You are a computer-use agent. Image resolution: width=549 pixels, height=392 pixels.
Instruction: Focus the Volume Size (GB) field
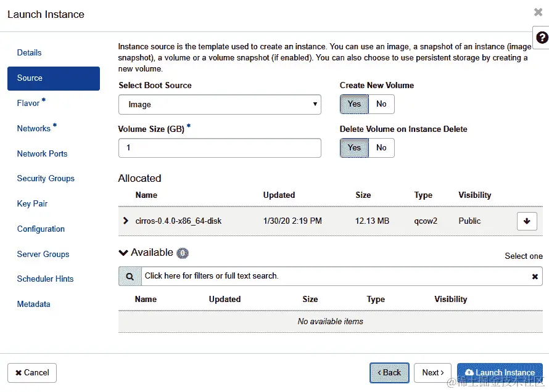pos(220,148)
